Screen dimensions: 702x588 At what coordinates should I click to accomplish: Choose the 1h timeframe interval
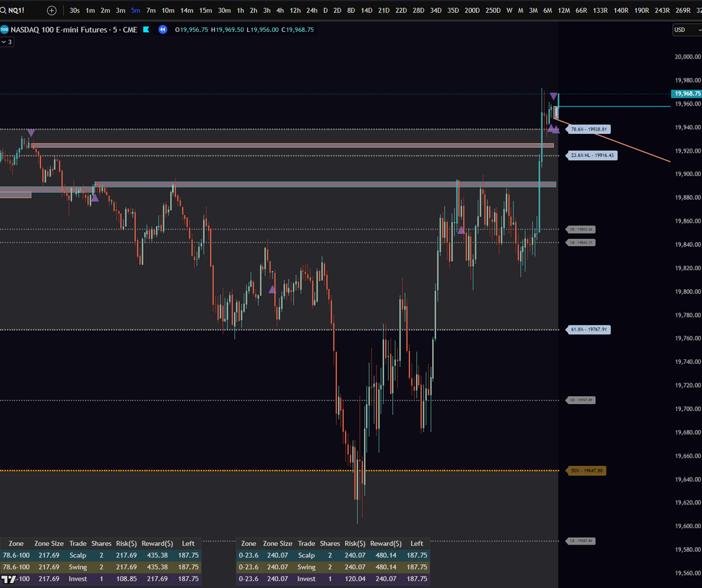(240, 10)
